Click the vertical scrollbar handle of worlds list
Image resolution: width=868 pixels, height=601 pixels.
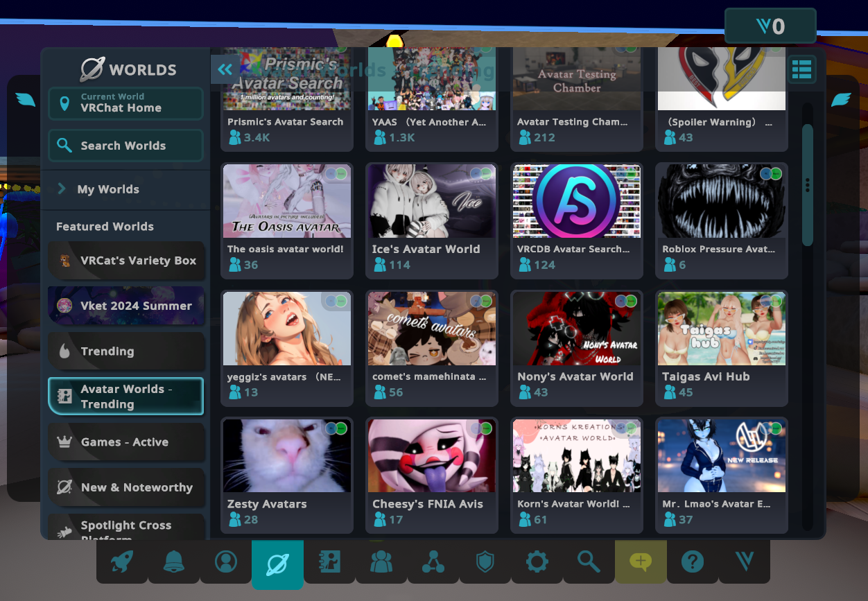tap(807, 185)
